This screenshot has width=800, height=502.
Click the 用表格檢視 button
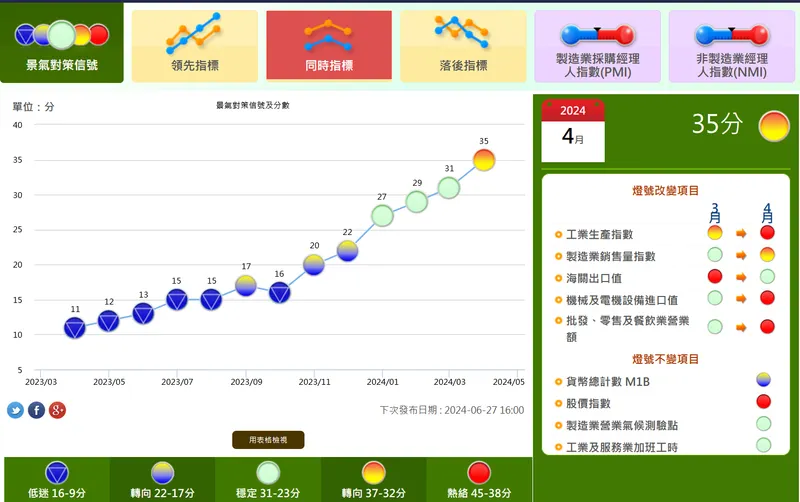(x=268, y=440)
